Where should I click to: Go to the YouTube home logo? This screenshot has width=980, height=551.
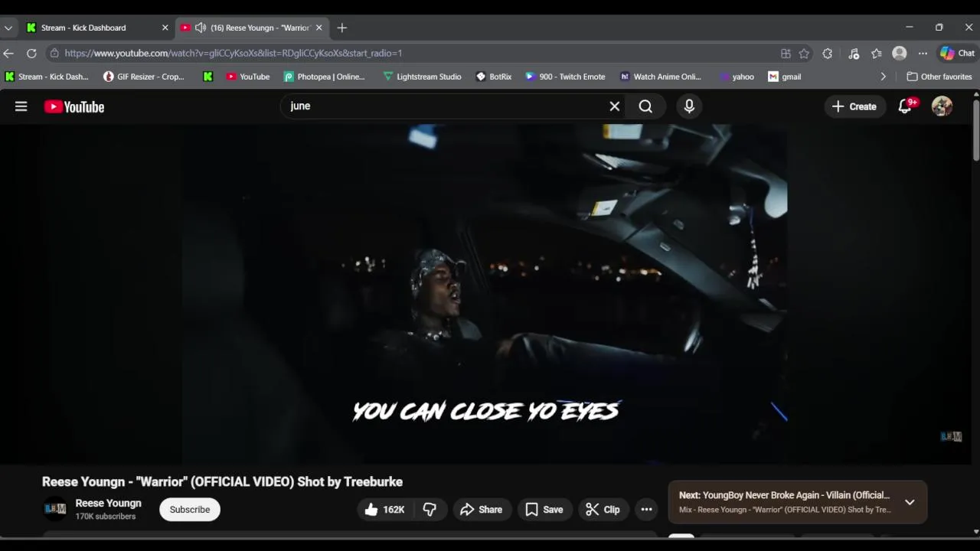tap(74, 107)
